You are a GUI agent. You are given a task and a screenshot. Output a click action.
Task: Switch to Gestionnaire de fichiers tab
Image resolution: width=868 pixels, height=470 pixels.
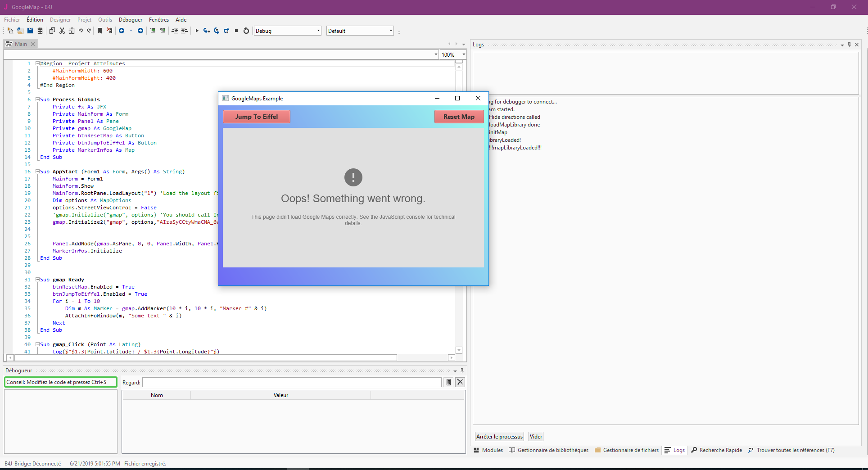tap(627, 450)
